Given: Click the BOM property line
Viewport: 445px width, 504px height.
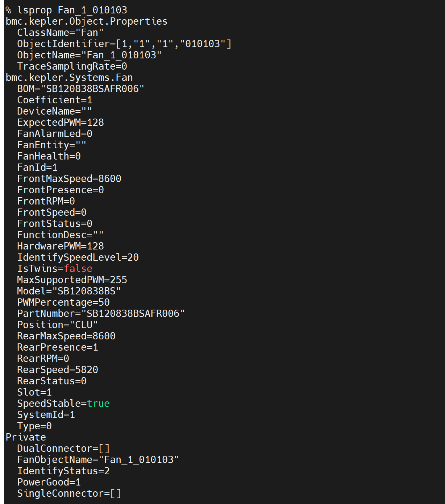Looking at the screenshot, I should [80, 89].
